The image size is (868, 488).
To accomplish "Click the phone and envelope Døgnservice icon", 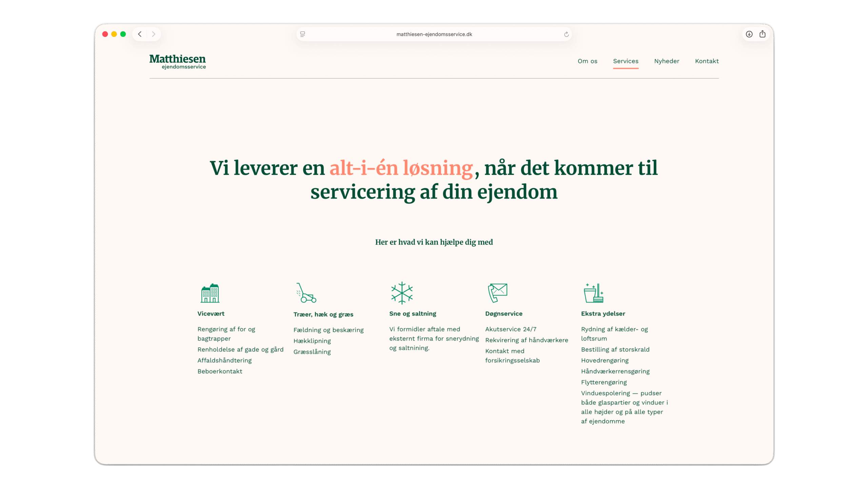I will [497, 293].
